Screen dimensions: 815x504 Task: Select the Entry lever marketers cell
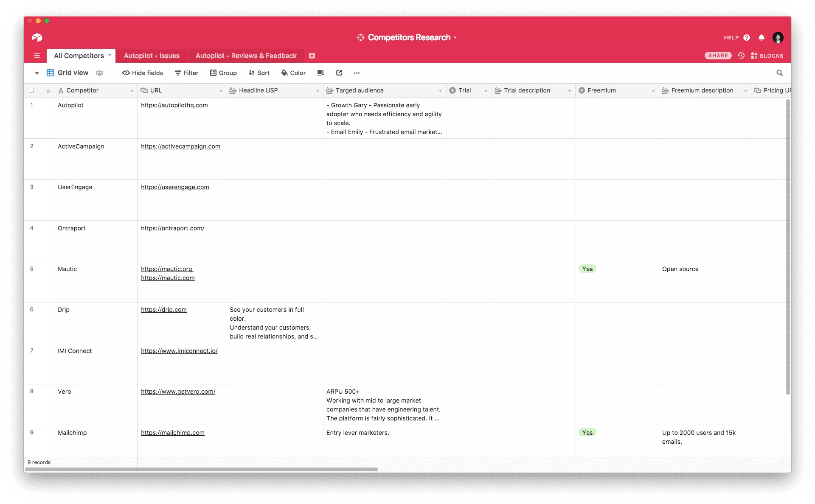385,441
